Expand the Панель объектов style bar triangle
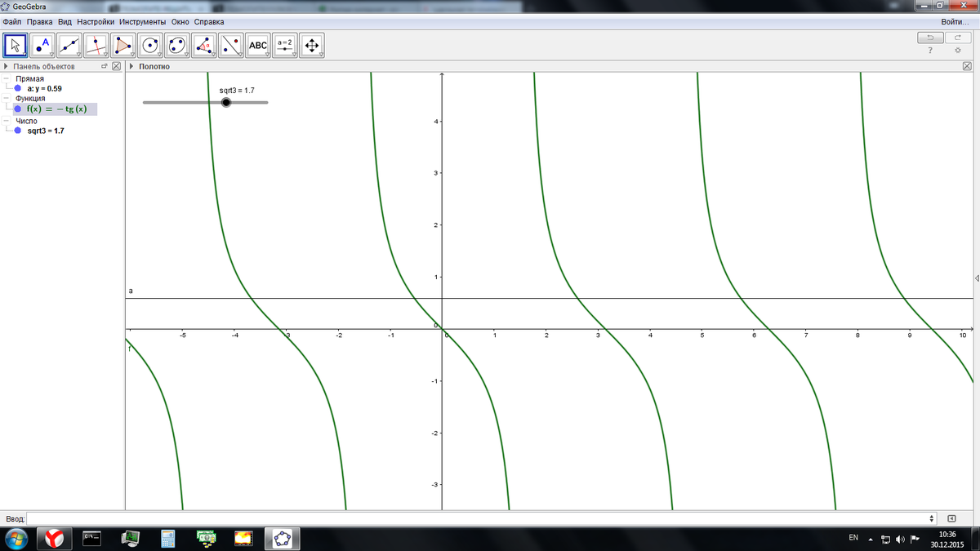Image resolution: width=980 pixels, height=551 pixels. tap(7, 66)
